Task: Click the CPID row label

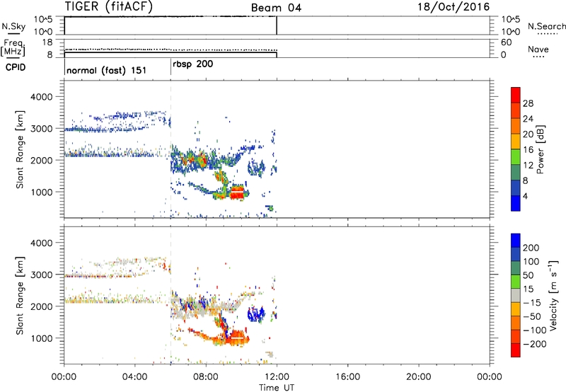Action: (16, 67)
